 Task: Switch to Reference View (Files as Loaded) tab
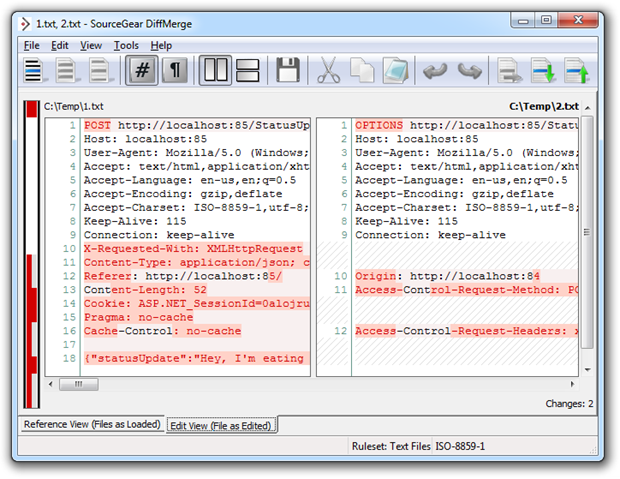(x=92, y=424)
